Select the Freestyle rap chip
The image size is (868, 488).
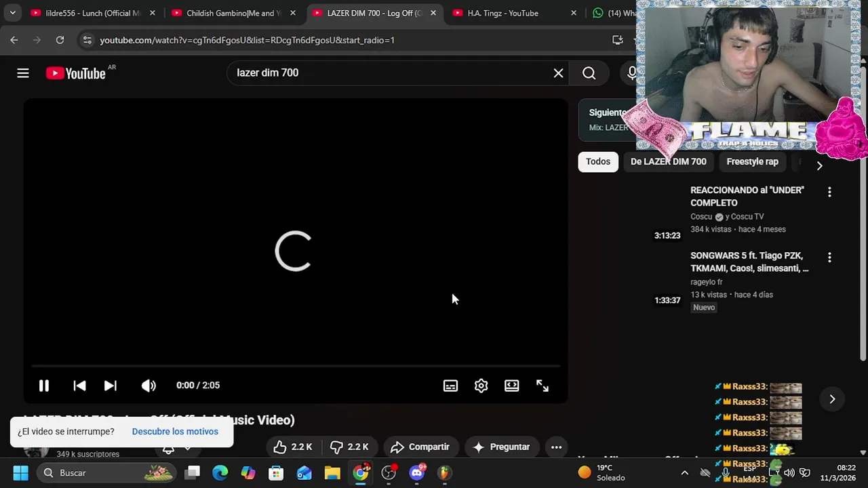point(752,161)
